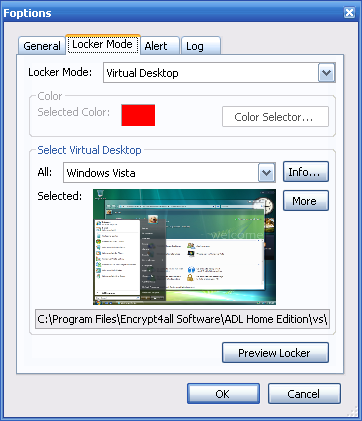This screenshot has width=362, height=421.
Task: Dismiss the dialog with Cancel
Action: [x=304, y=394]
